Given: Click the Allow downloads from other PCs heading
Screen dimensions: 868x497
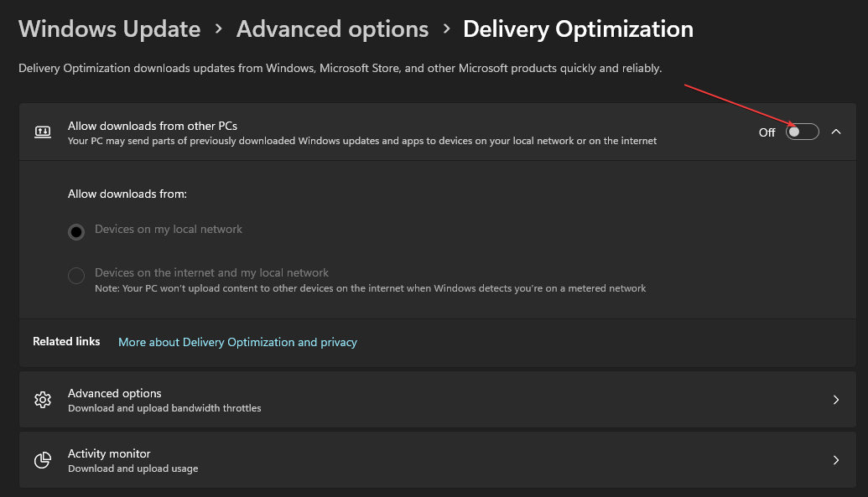Looking at the screenshot, I should pyautogui.click(x=153, y=126).
